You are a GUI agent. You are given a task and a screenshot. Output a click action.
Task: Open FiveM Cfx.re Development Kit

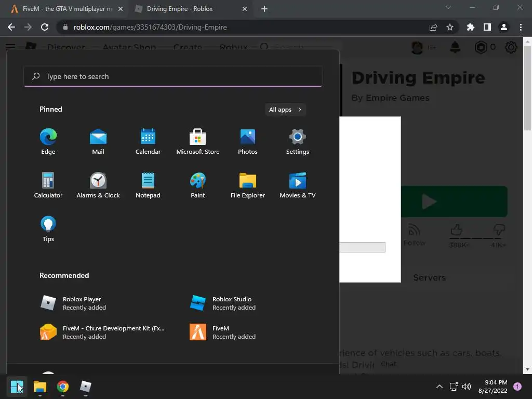[x=103, y=332]
